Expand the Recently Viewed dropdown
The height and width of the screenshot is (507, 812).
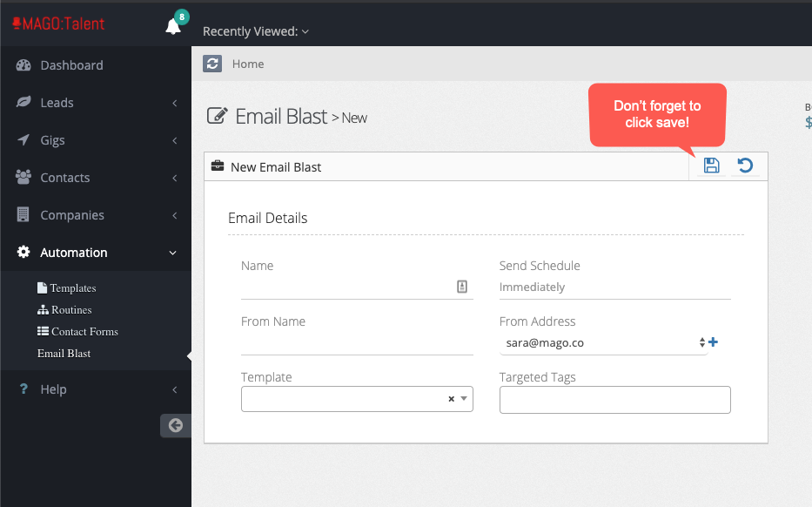(255, 31)
